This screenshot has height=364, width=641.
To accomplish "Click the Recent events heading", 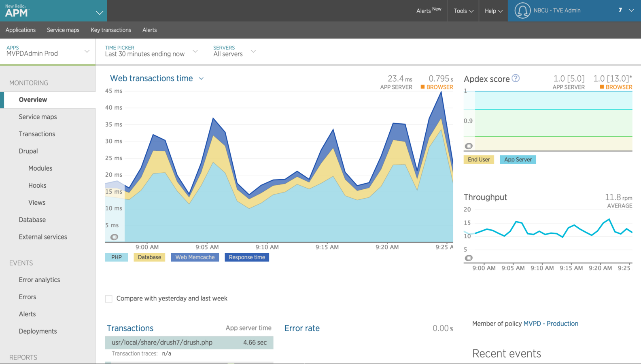I will [507, 353].
